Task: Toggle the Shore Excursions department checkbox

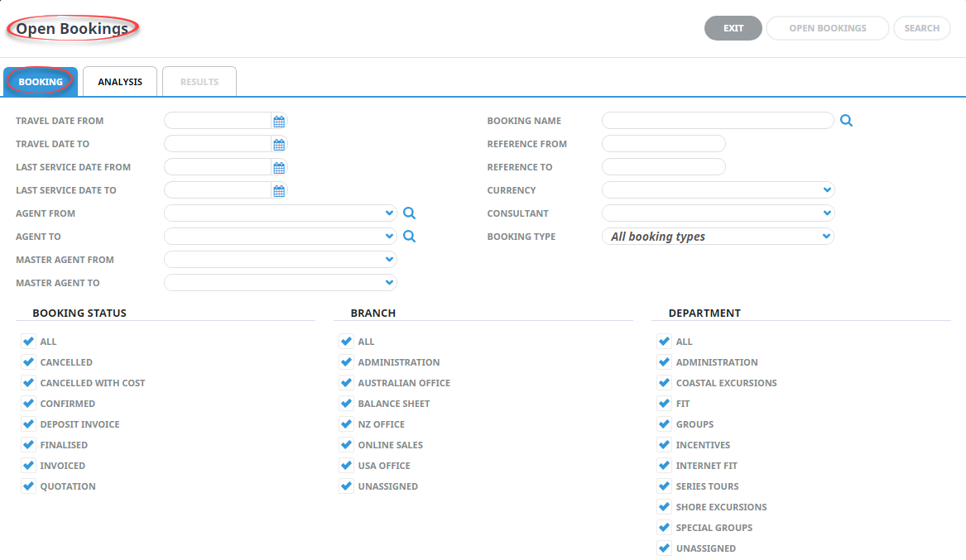Action: (x=664, y=507)
